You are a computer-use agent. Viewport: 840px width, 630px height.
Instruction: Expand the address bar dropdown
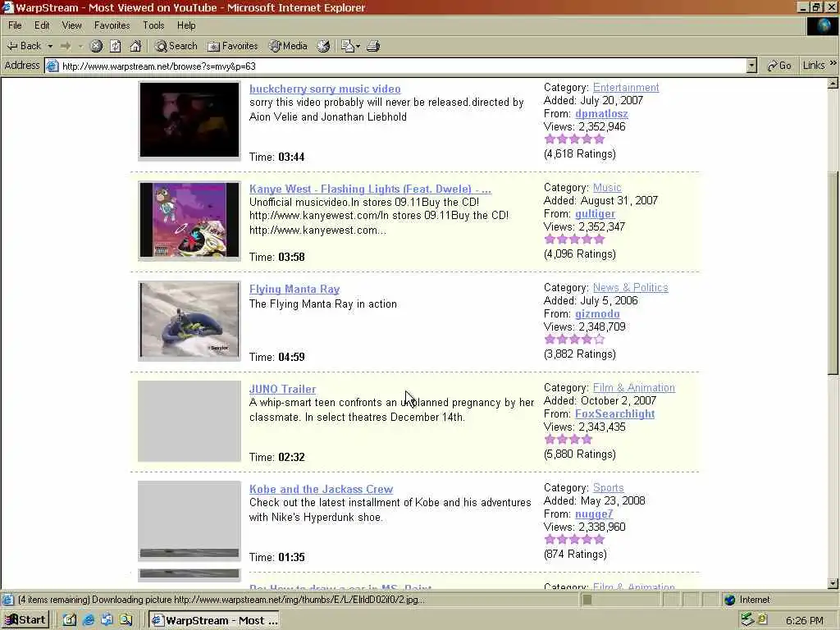[x=751, y=66]
